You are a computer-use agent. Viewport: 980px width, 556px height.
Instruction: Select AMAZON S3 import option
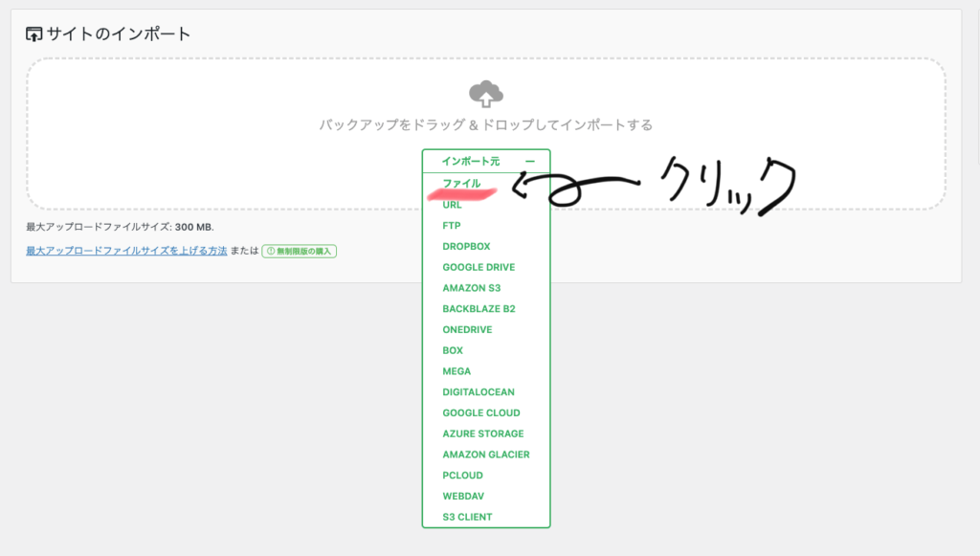coord(471,288)
